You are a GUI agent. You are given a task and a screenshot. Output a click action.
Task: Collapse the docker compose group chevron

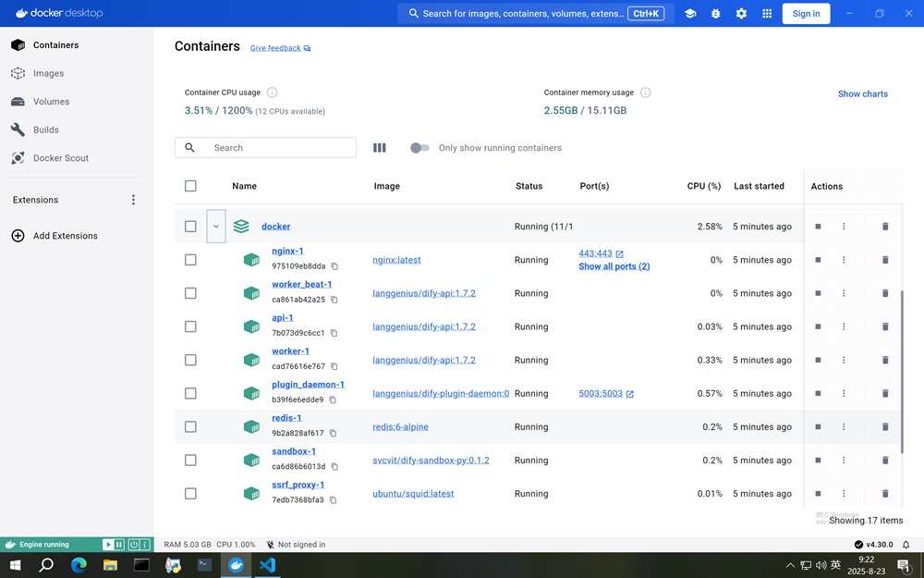click(x=216, y=226)
